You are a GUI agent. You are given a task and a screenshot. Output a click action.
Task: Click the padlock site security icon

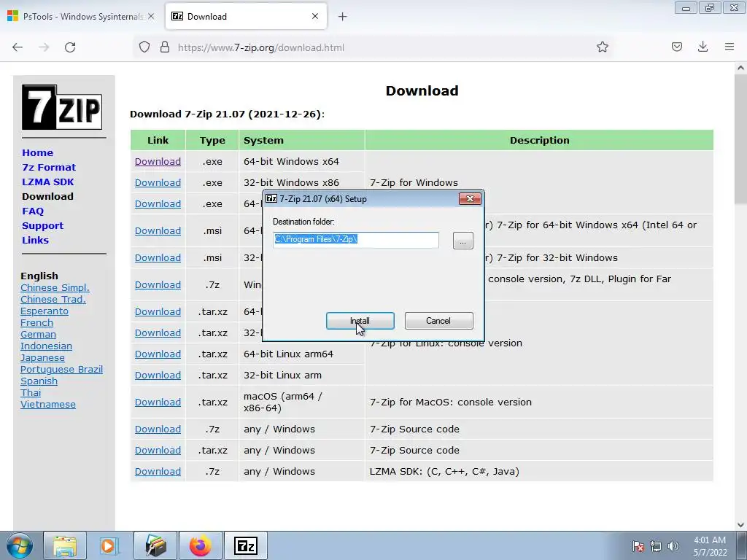165,47
